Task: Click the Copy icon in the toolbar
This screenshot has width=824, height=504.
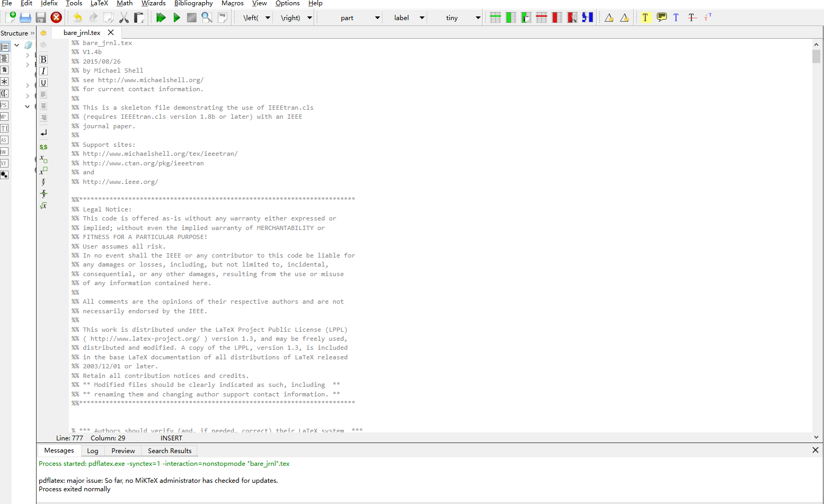Action: 108,17
